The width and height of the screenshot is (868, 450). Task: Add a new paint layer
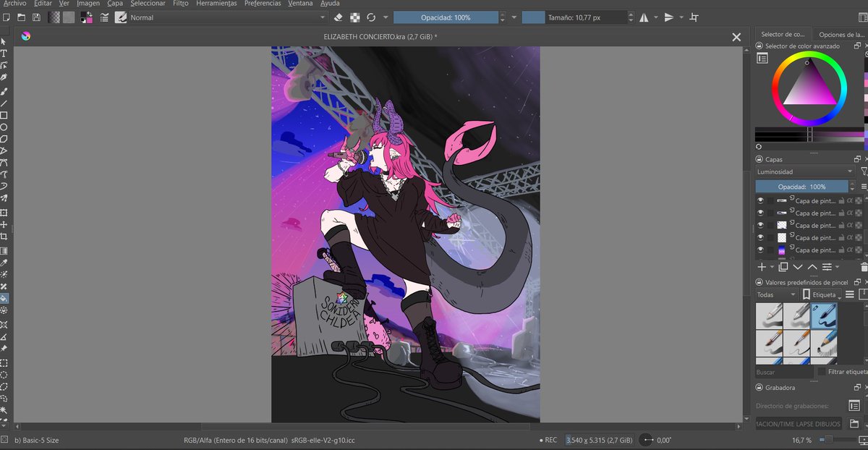click(x=762, y=267)
